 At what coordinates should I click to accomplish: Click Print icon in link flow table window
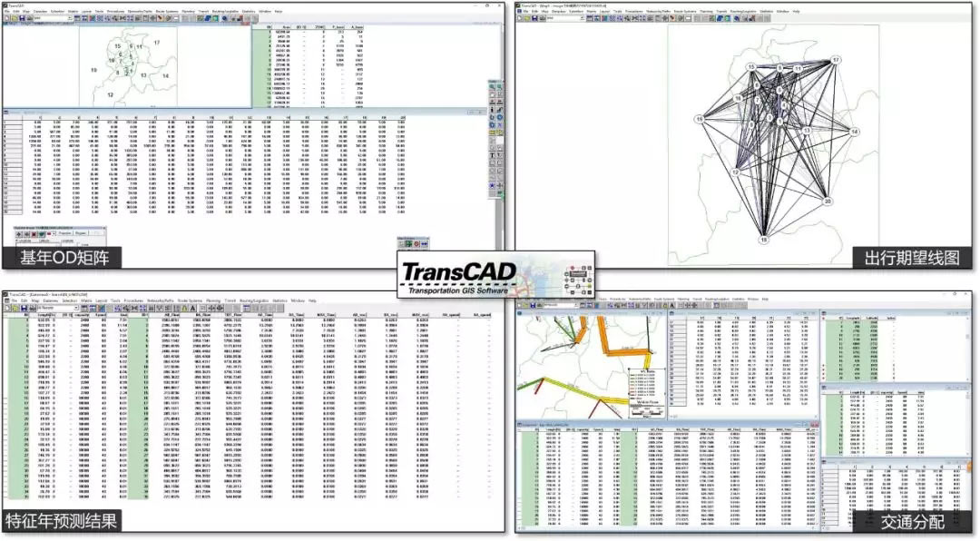click(32, 308)
